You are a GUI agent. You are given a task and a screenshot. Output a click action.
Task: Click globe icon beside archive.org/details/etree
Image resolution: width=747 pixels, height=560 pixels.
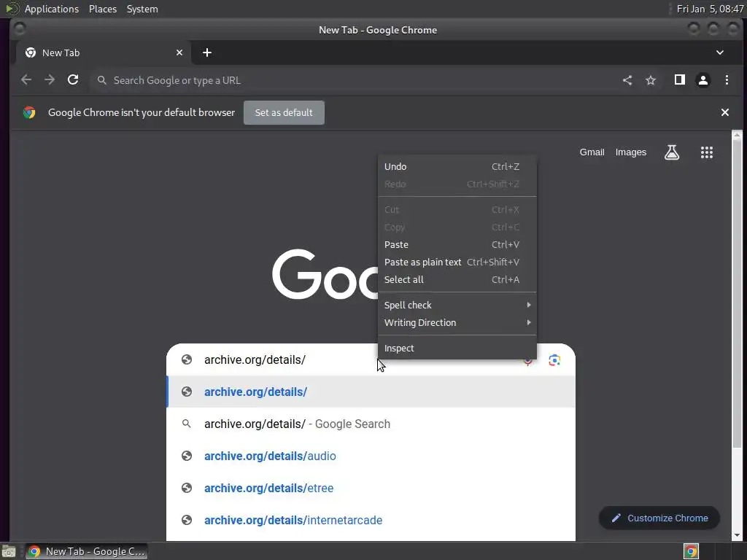[187, 488]
